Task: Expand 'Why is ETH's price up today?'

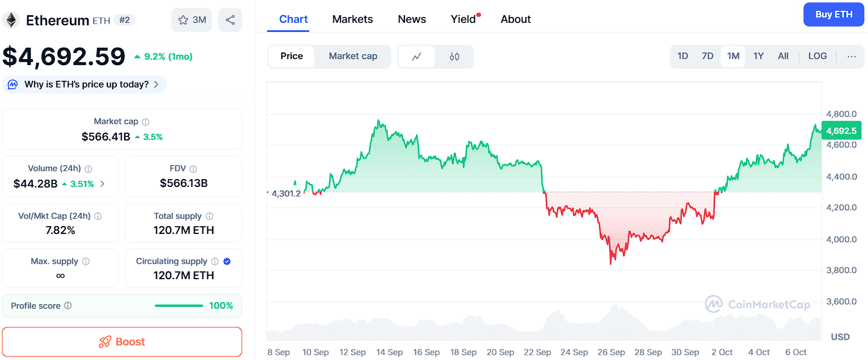Action: coord(84,84)
